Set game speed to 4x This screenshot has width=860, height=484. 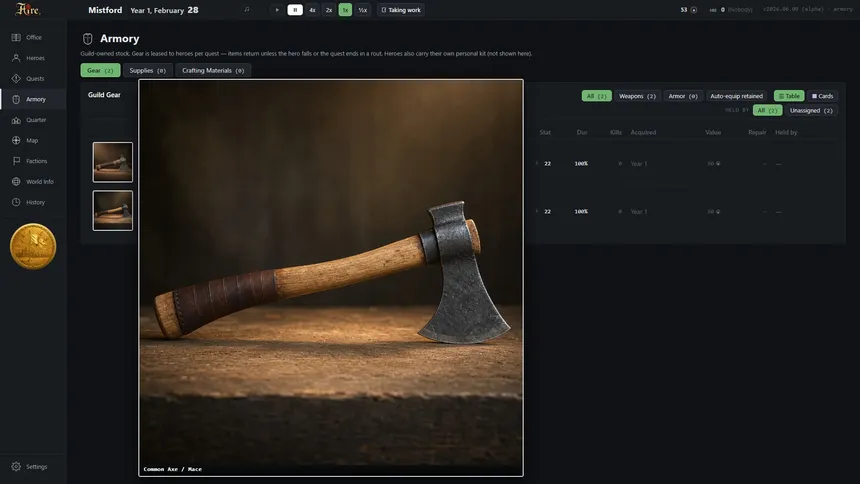point(312,10)
